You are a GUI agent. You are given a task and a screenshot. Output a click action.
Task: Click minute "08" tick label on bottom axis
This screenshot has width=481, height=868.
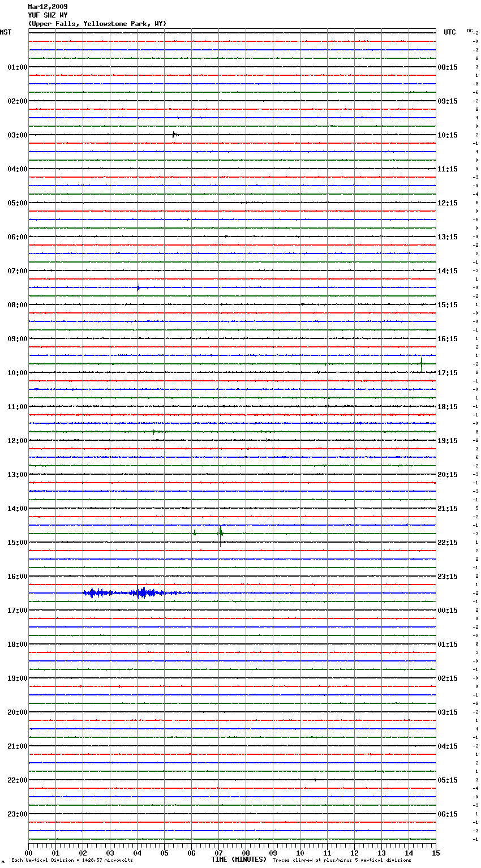pyautogui.click(x=246, y=853)
